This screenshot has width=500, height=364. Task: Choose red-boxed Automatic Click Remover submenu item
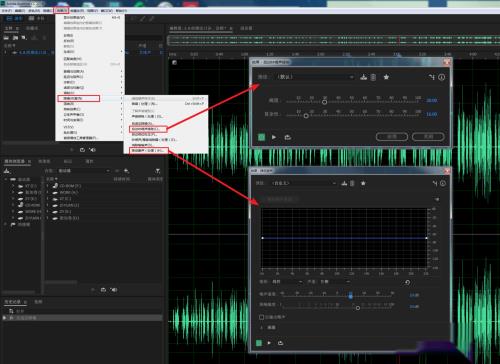click(x=148, y=129)
